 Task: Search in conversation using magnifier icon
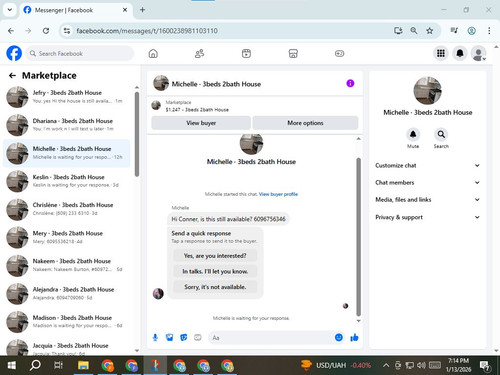coord(441,134)
